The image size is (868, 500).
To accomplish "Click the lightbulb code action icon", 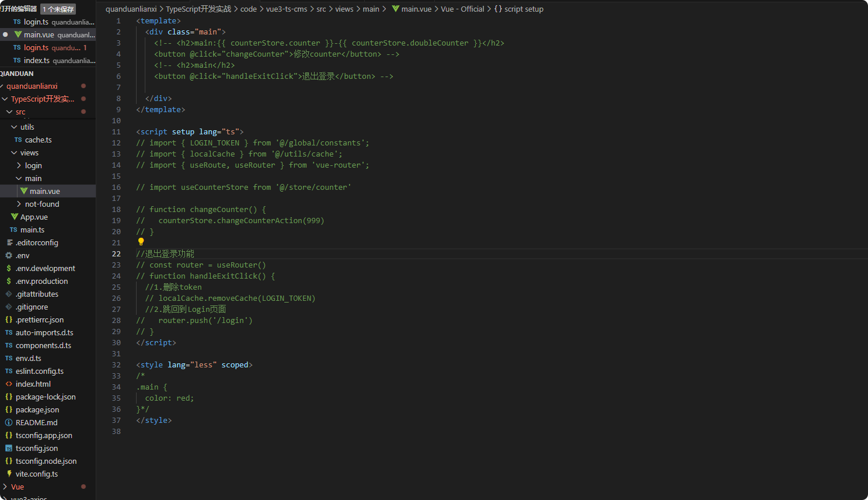I will [x=141, y=242].
